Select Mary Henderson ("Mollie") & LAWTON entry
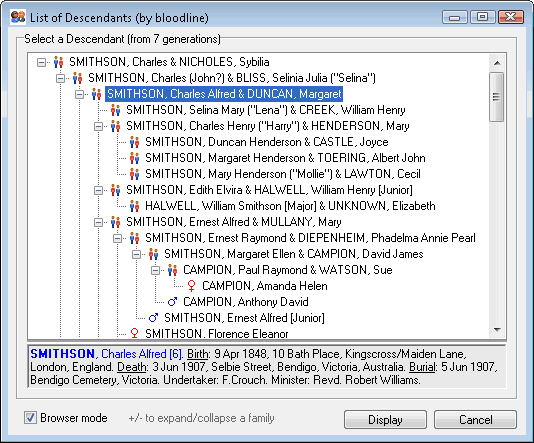The width and height of the screenshot is (534, 443). coord(283,174)
